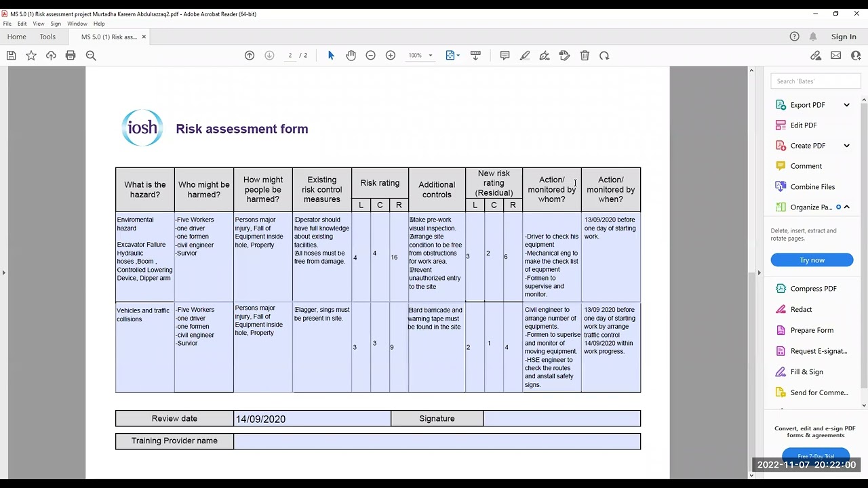Expand the Export PDF chevron

tap(846, 105)
